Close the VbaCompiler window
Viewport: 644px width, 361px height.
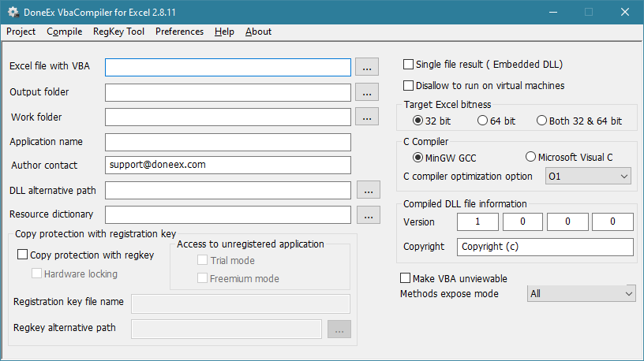point(625,13)
